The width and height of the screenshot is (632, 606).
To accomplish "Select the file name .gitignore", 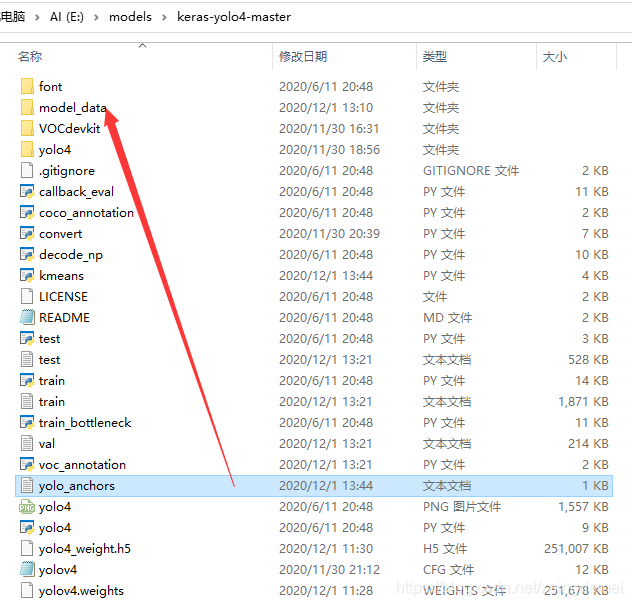I will pyautogui.click(x=67, y=171).
